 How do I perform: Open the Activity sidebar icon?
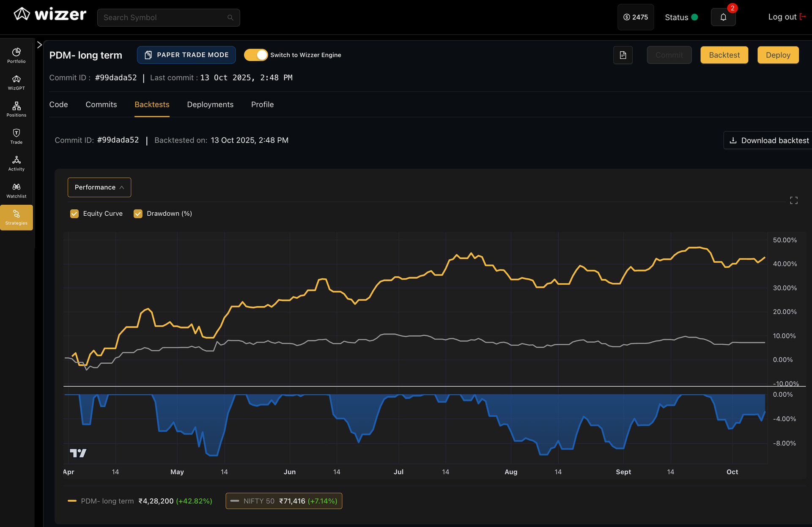[x=16, y=163]
